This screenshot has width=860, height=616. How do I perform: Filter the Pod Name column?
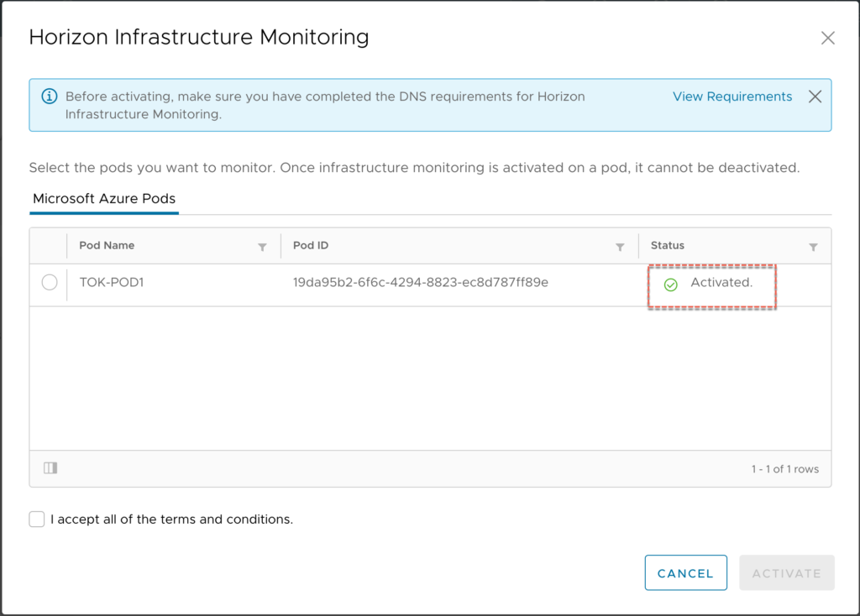[262, 247]
